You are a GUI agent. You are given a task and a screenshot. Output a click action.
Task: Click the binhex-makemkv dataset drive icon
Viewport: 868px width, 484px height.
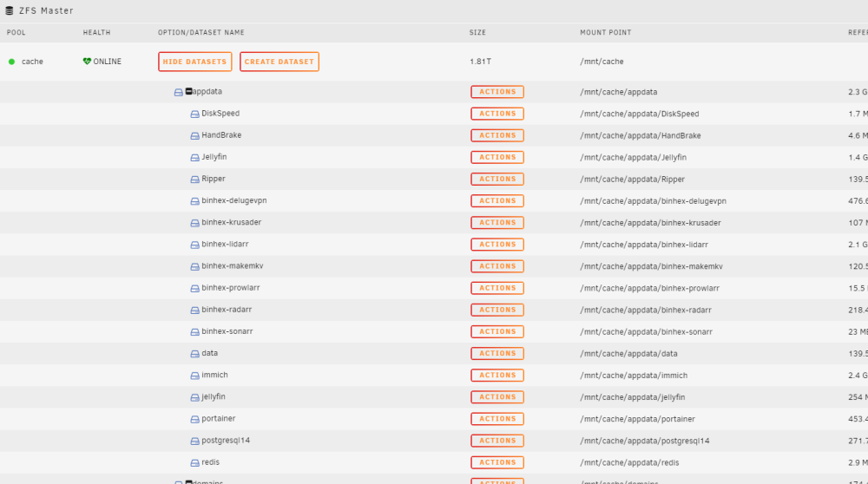tap(194, 266)
